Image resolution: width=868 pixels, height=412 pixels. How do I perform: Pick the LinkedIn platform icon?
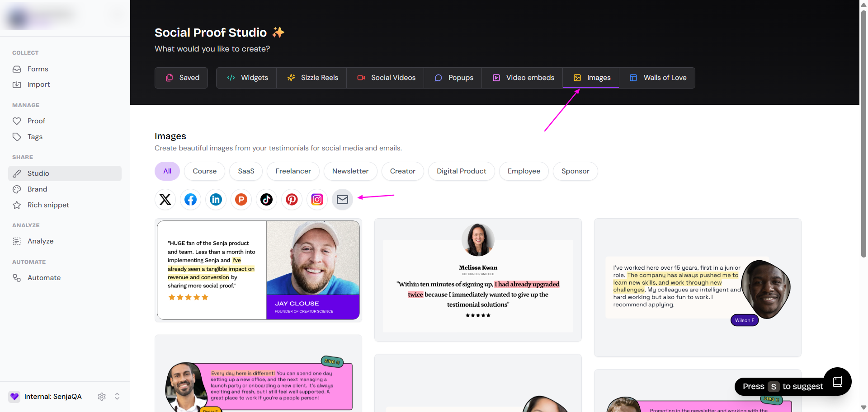coord(216,199)
